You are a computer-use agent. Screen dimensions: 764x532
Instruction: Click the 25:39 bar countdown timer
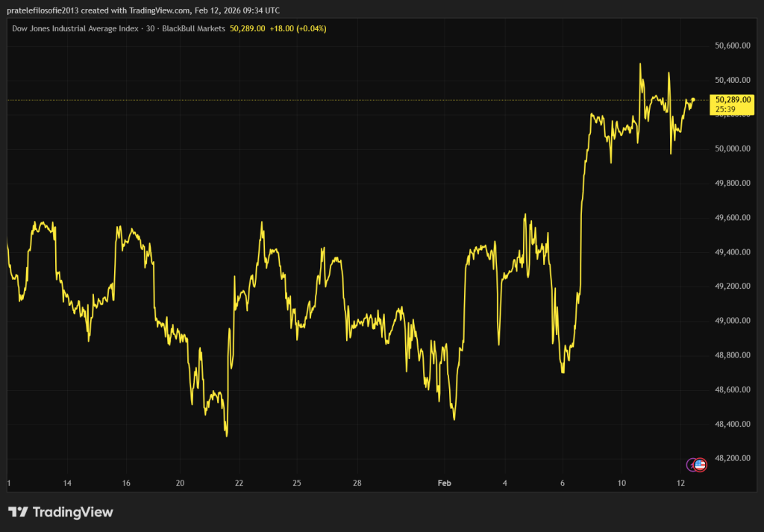tap(726, 108)
